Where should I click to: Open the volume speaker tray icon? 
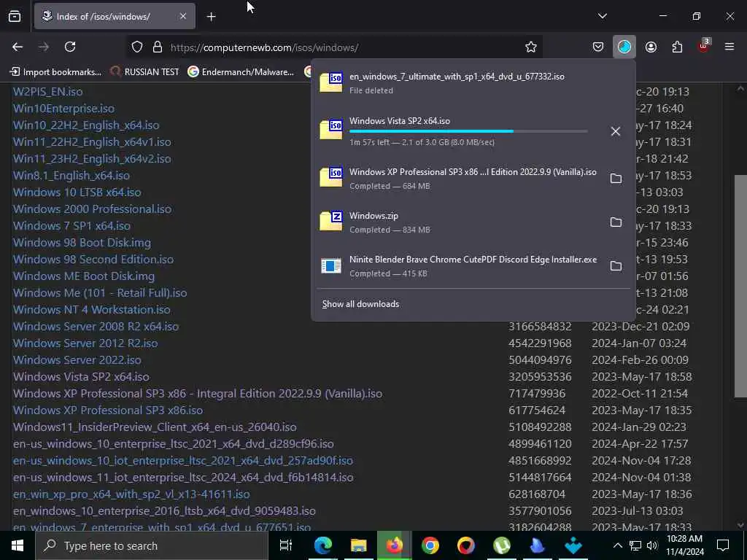652,545
